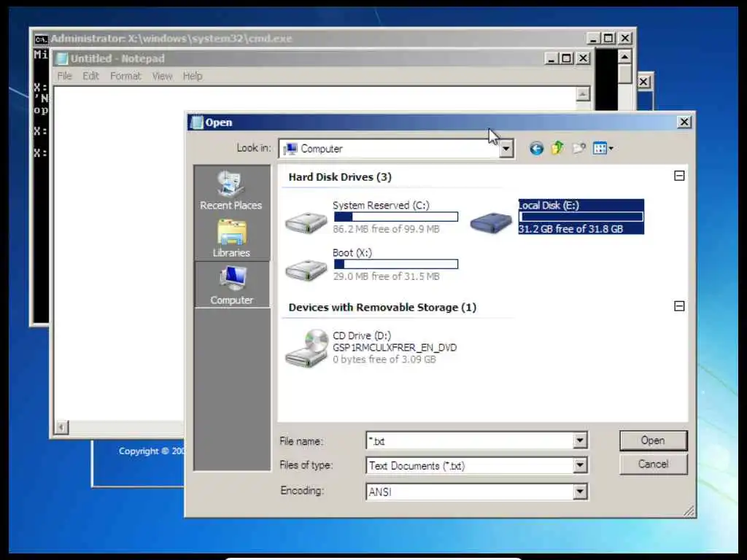Screen dimensions: 747x560
Task: Click '86.2 MB free of 99.9 MB' text
Action: [x=387, y=229]
